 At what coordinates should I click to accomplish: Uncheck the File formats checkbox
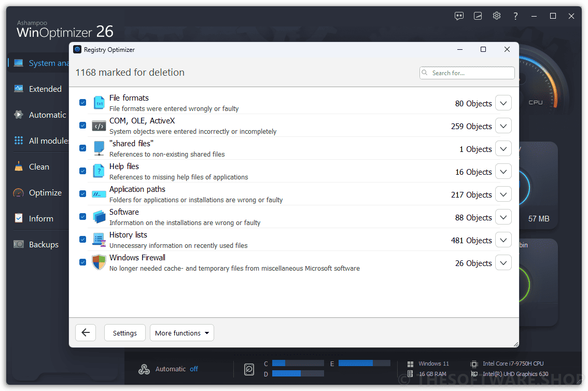tap(83, 102)
